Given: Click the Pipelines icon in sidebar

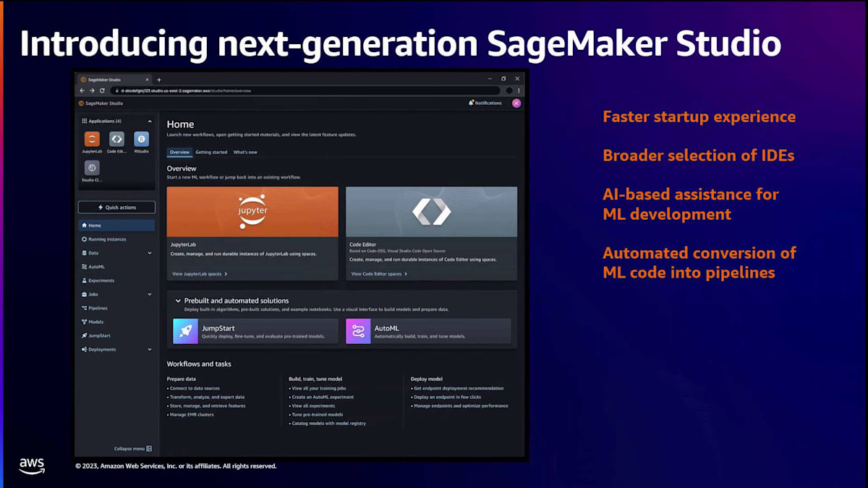Looking at the screenshot, I should 85,308.
